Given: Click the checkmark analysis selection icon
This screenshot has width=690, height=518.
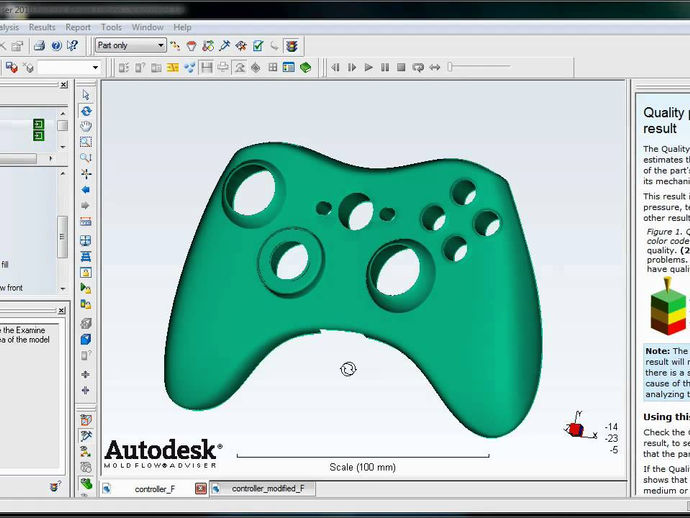Looking at the screenshot, I should (258, 46).
